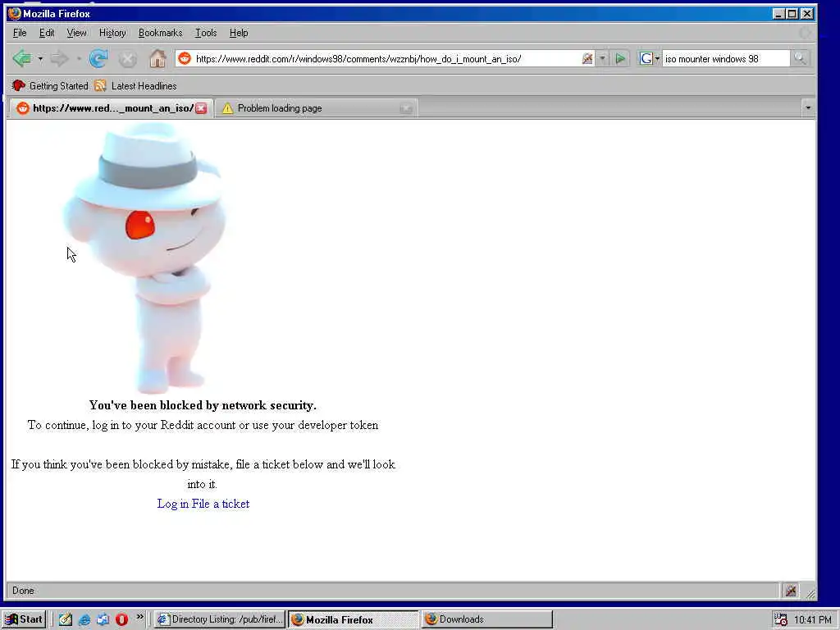840x630 pixels.
Task: Click the URL address field
Action: [x=386, y=58]
